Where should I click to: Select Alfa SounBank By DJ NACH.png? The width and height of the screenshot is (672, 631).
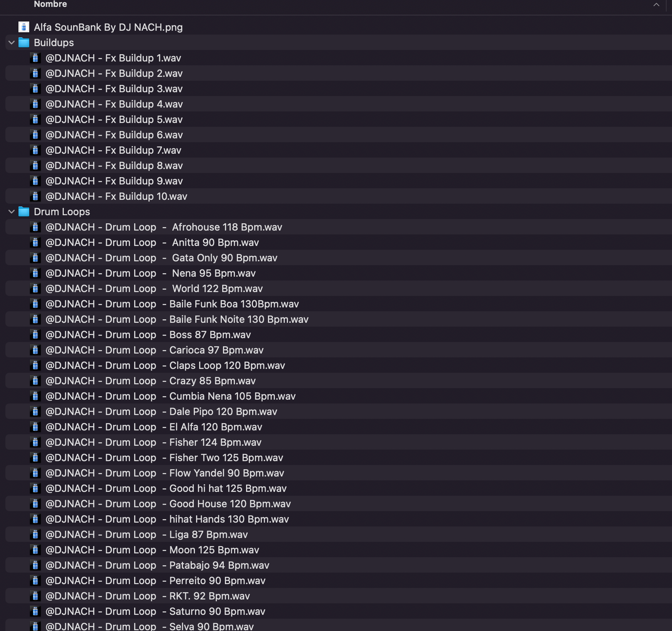[x=108, y=27]
